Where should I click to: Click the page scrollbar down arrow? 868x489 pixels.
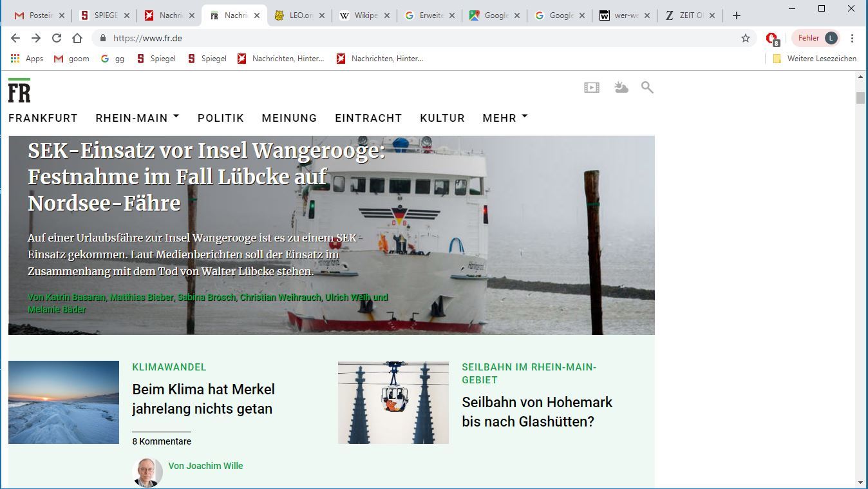coord(861,482)
